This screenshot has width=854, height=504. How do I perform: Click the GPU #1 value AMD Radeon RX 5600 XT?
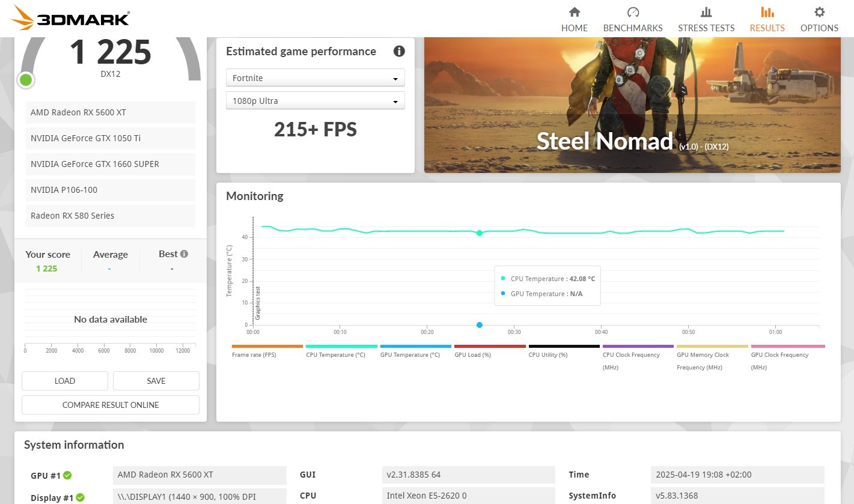coord(200,475)
